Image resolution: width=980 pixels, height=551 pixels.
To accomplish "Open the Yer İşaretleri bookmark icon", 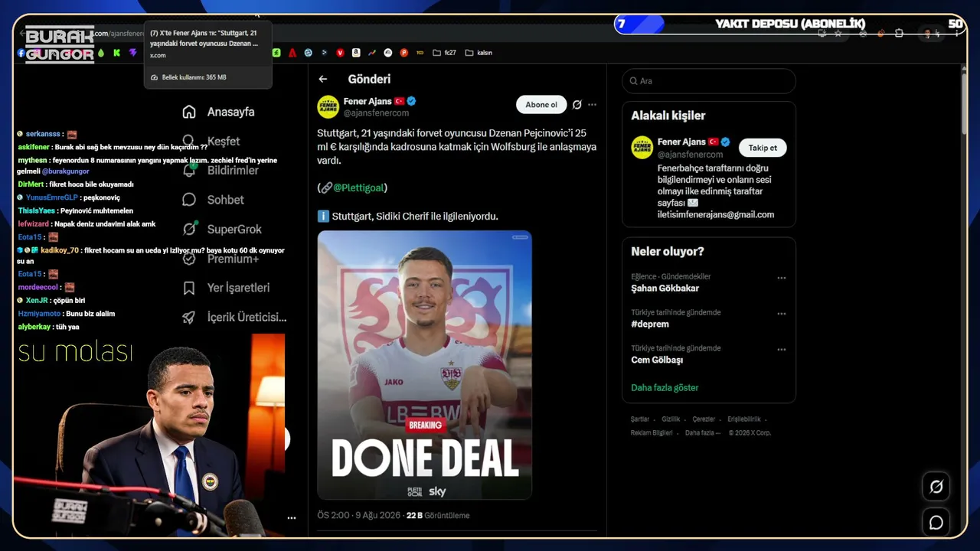I will 189,288.
